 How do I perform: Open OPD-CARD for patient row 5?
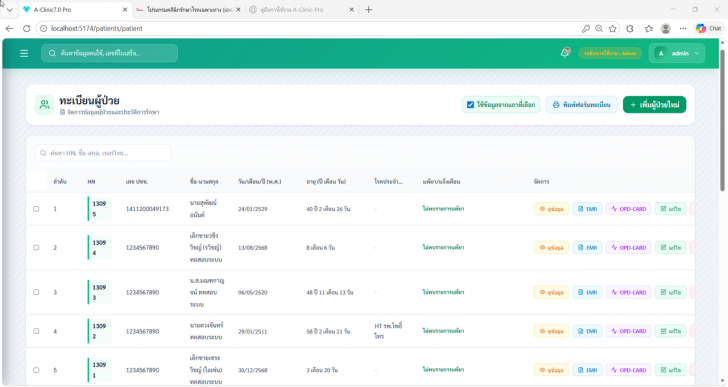point(629,370)
